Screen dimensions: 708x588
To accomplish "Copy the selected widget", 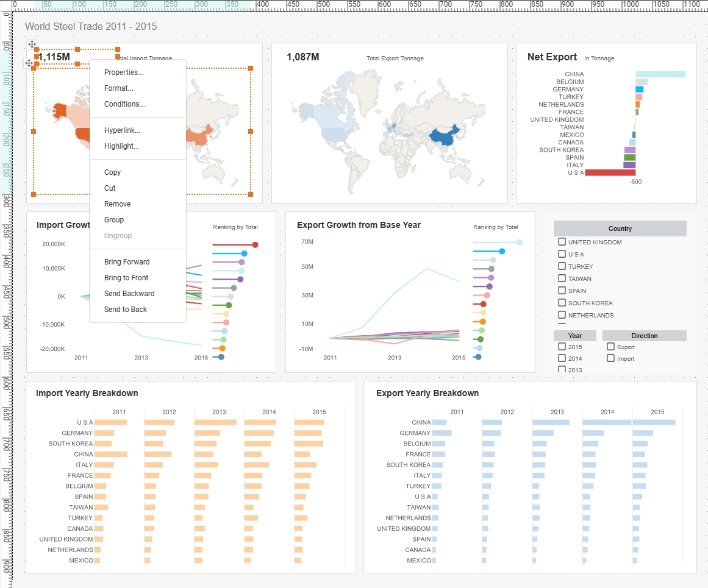I will click(x=112, y=172).
